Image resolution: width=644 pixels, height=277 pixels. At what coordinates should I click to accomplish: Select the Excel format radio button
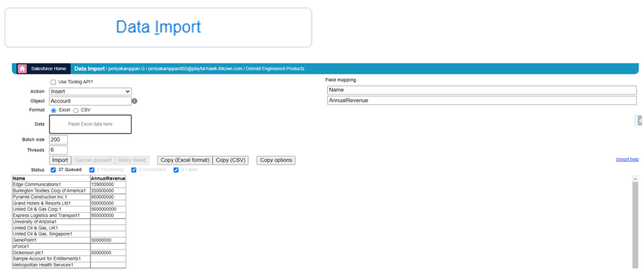pyautogui.click(x=54, y=110)
